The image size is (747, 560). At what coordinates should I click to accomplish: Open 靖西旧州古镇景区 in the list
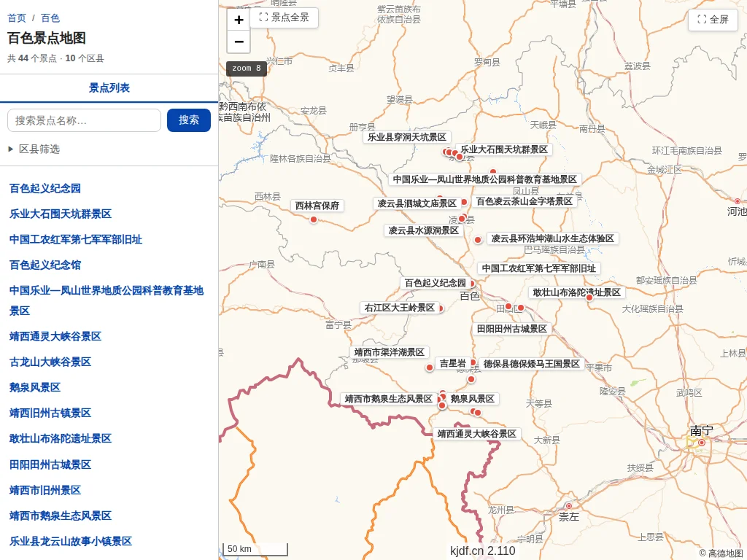pyautogui.click(x=50, y=413)
